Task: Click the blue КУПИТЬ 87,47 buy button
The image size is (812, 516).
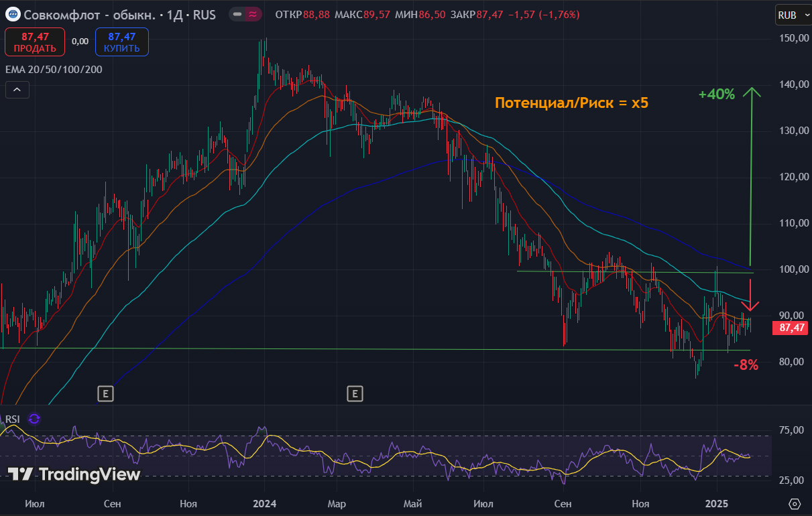Action: [122, 42]
